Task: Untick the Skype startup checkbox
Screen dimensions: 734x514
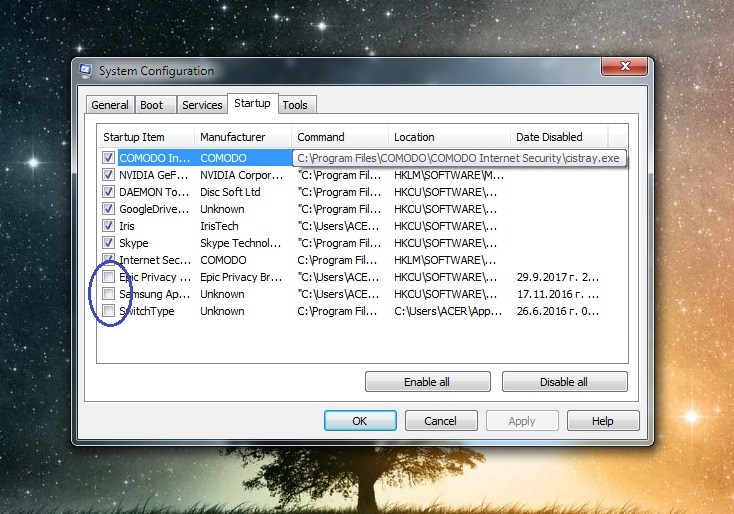Action: click(109, 242)
